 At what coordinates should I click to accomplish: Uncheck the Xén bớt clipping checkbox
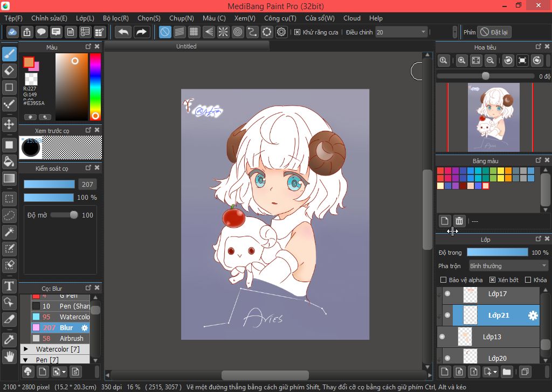coord(493,280)
